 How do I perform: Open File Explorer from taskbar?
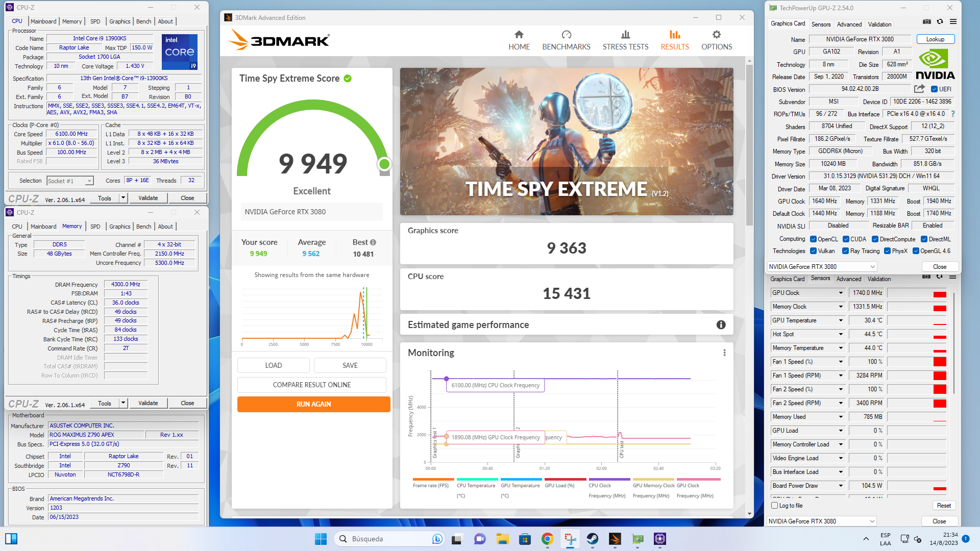pos(502,539)
